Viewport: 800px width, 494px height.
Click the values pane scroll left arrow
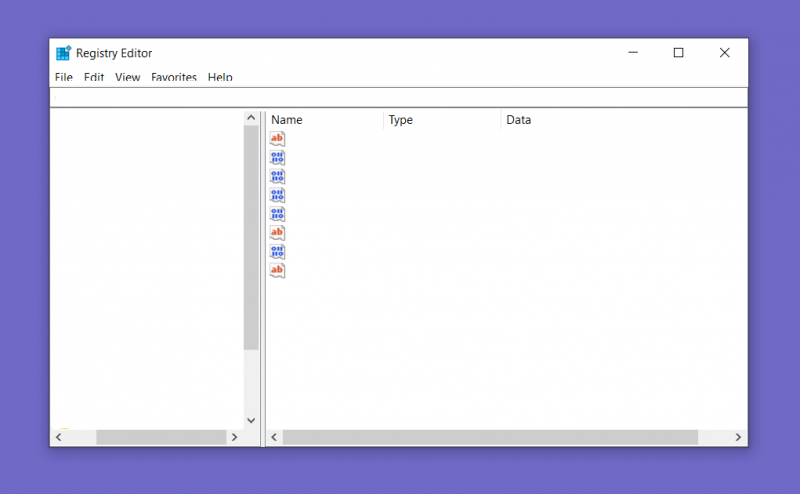[274, 437]
